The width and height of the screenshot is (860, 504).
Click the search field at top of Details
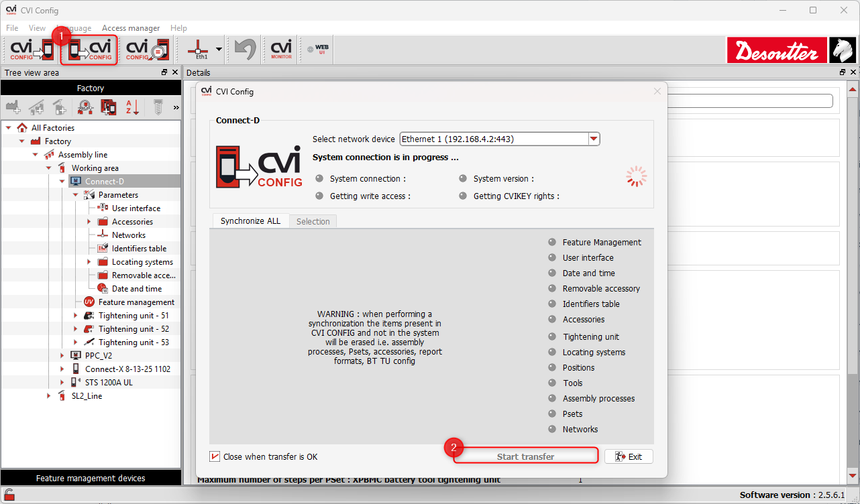coord(750,101)
